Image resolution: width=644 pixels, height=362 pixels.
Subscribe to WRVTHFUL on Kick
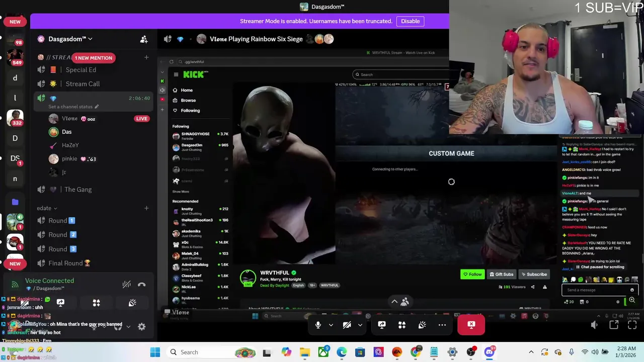pyautogui.click(x=534, y=275)
